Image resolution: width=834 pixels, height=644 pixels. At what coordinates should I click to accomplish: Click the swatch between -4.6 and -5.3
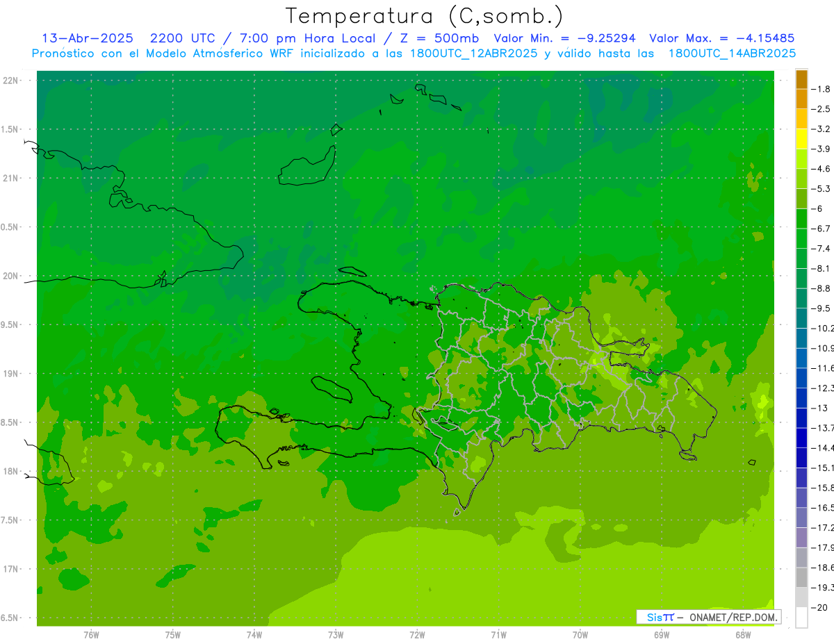click(x=801, y=179)
